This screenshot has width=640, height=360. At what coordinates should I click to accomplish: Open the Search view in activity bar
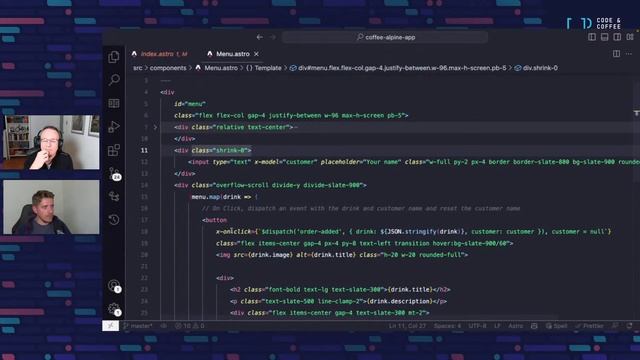114,80
